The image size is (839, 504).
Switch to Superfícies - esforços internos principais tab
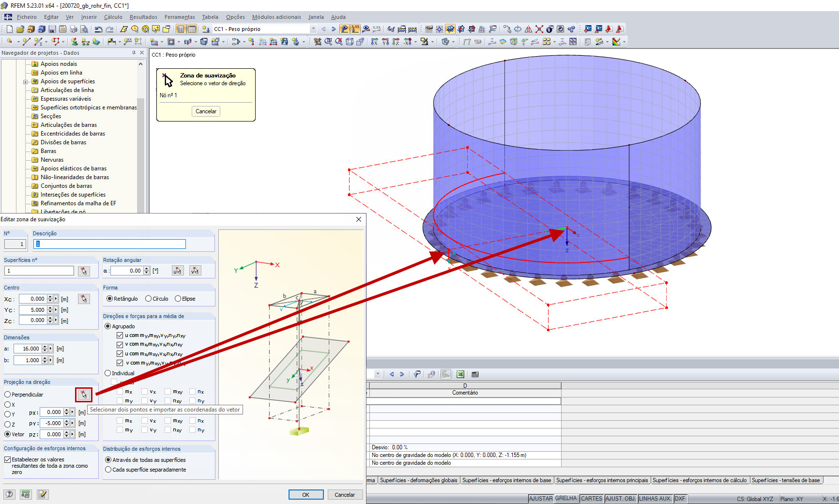tap(602, 480)
